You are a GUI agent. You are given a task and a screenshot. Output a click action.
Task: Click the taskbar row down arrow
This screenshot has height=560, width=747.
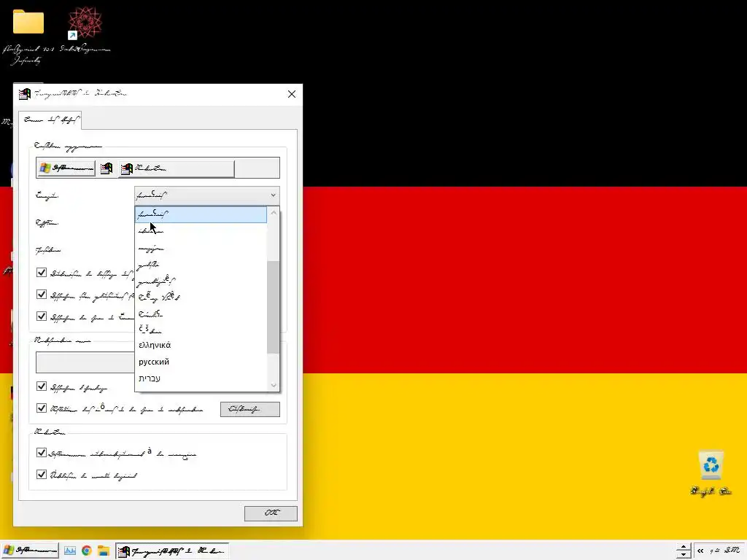pos(683,555)
